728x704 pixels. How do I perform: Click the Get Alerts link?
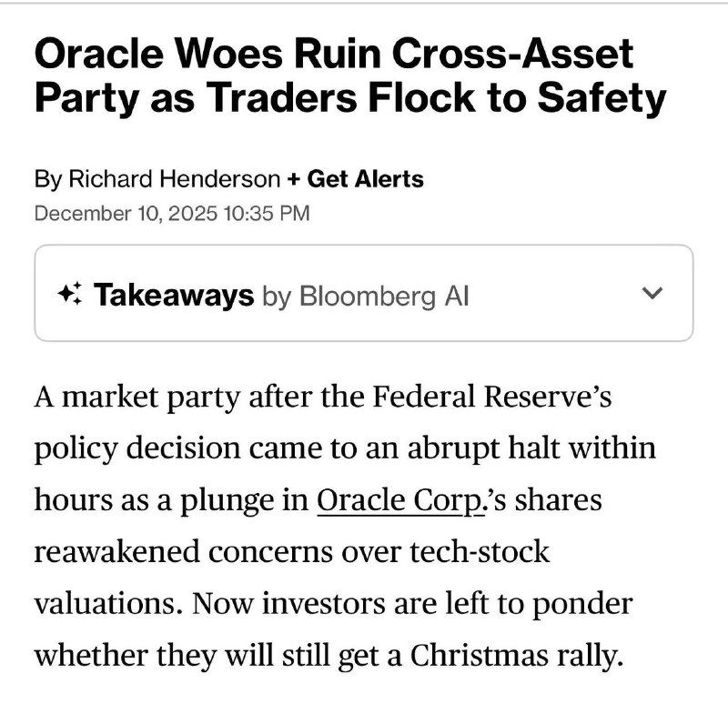[x=365, y=179]
